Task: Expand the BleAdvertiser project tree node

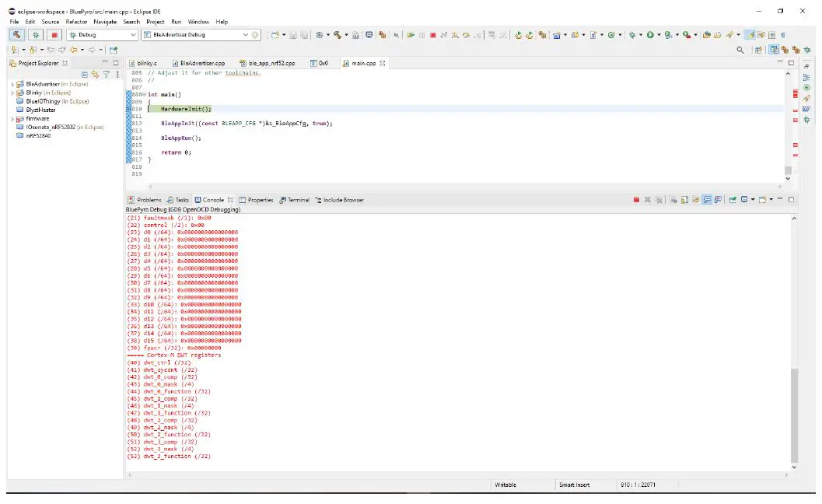Action: coord(12,84)
